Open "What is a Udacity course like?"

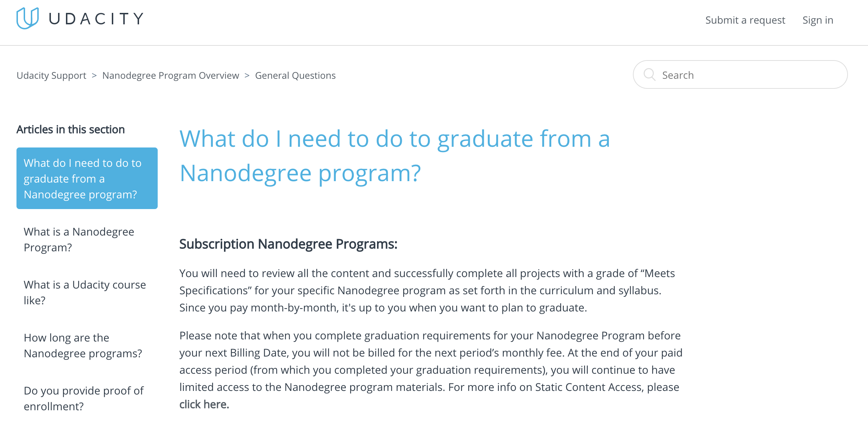(x=85, y=292)
